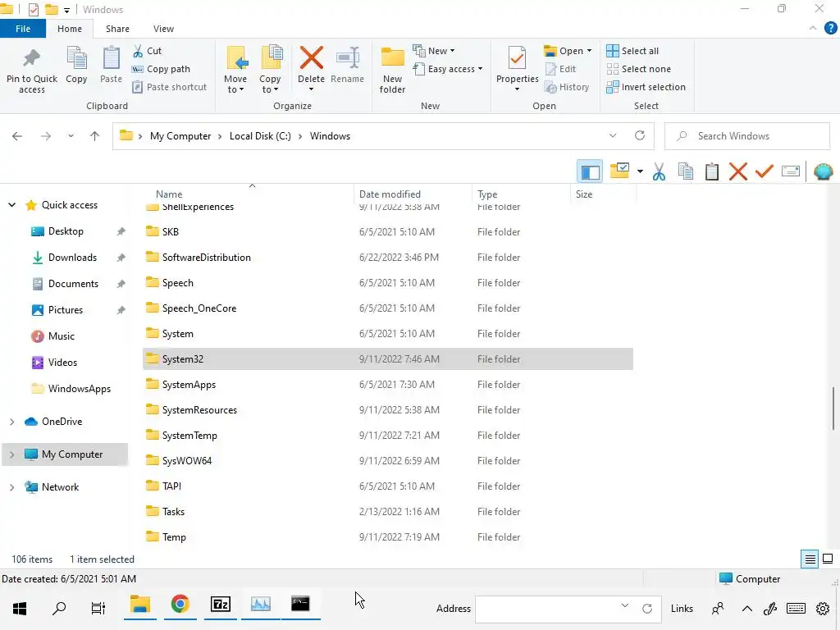Select Downloads in Quick access
The height and width of the screenshot is (630, 840).
point(72,258)
